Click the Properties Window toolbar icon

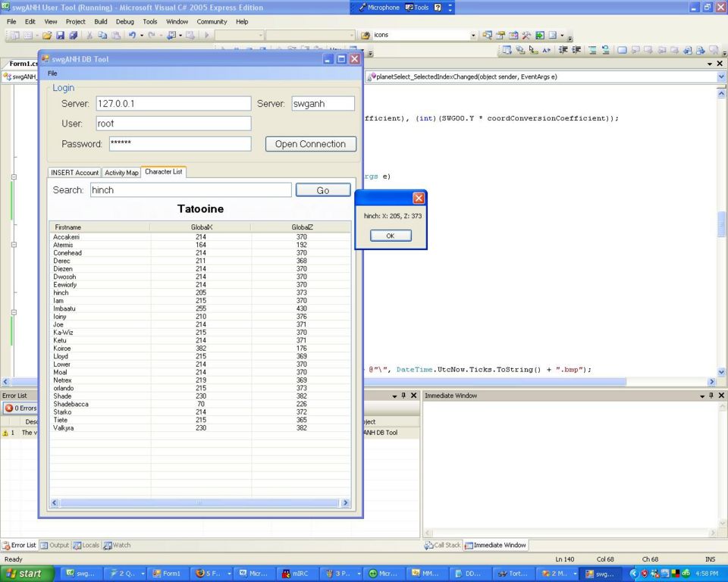(500, 36)
